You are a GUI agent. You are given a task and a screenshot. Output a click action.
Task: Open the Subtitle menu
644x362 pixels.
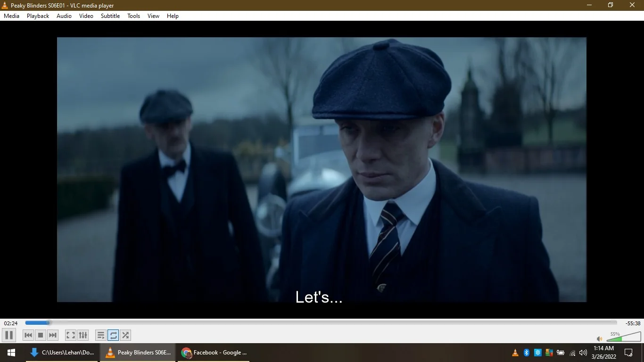click(x=110, y=16)
